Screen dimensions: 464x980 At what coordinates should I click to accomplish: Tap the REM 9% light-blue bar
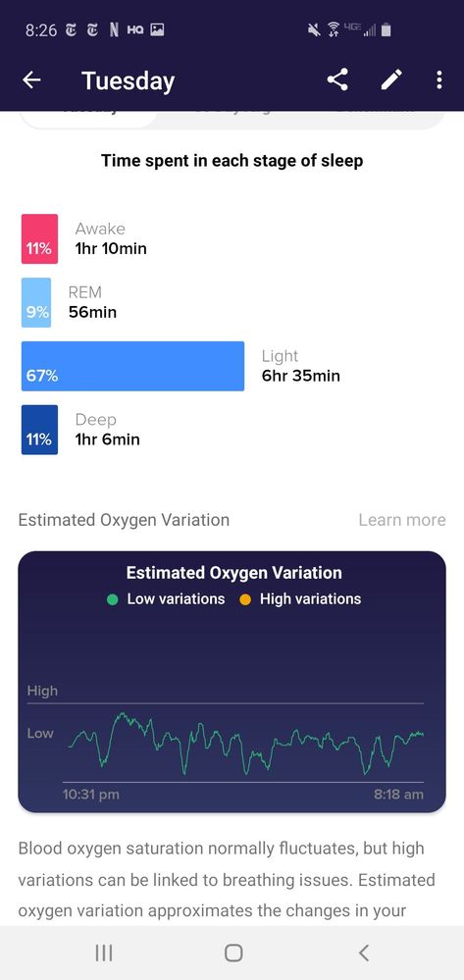(x=35, y=302)
